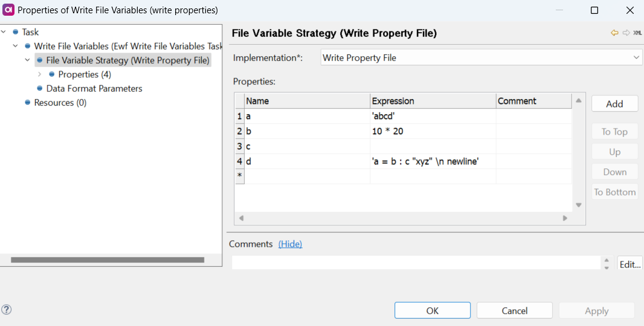This screenshot has height=326, width=644.
Task: Collapse the File Variable Strategy node
Action: point(27,60)
